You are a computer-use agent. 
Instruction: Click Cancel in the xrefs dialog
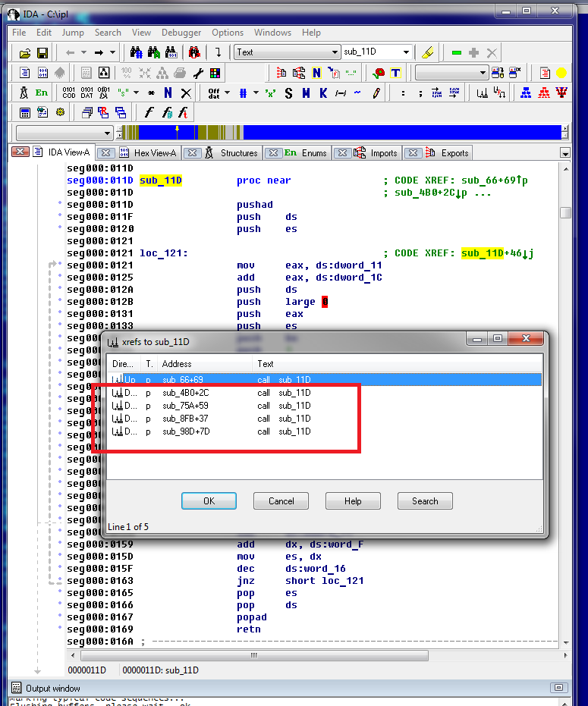281,500
